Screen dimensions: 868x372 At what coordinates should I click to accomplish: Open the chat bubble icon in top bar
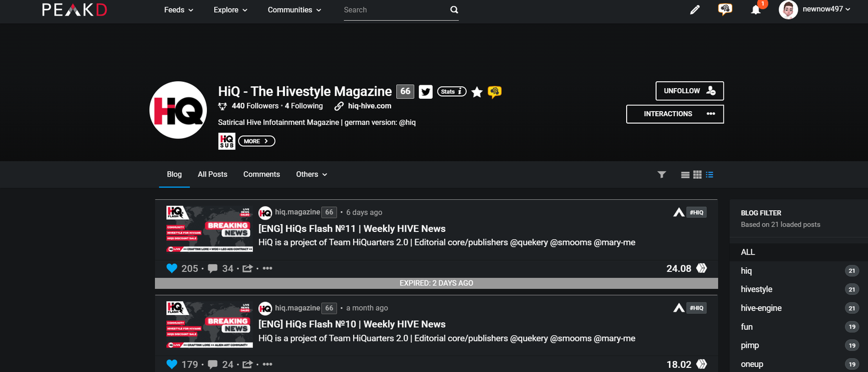(x=725, y=9)
